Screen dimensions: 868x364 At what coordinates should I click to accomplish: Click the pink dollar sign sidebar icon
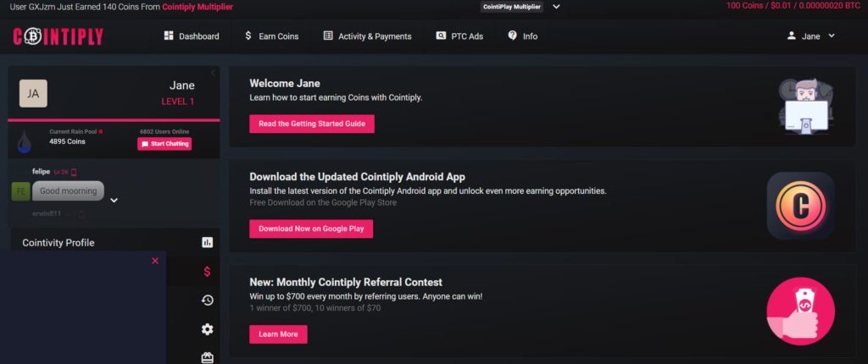[207, 271]
